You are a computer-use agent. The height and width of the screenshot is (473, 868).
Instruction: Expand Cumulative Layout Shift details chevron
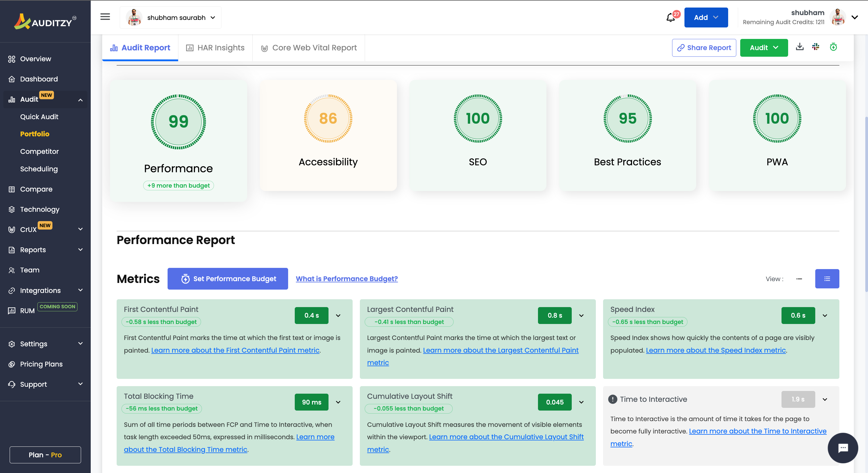581,402
